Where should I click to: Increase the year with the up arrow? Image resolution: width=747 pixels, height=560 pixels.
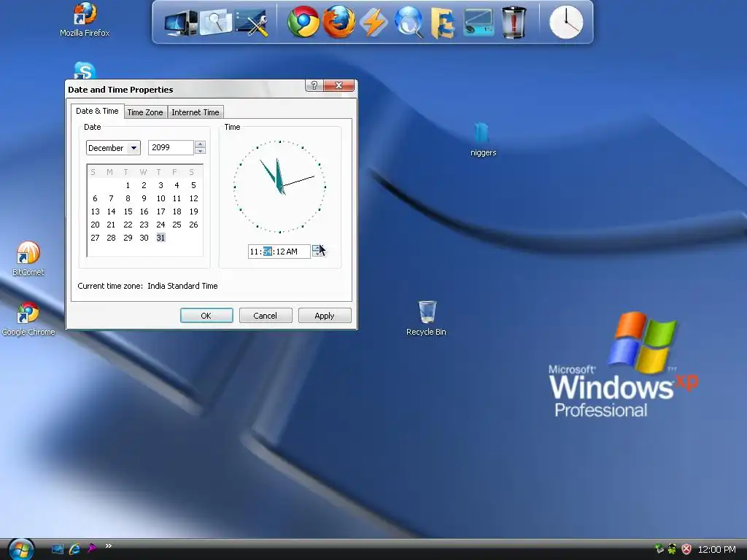pos(200,144)
